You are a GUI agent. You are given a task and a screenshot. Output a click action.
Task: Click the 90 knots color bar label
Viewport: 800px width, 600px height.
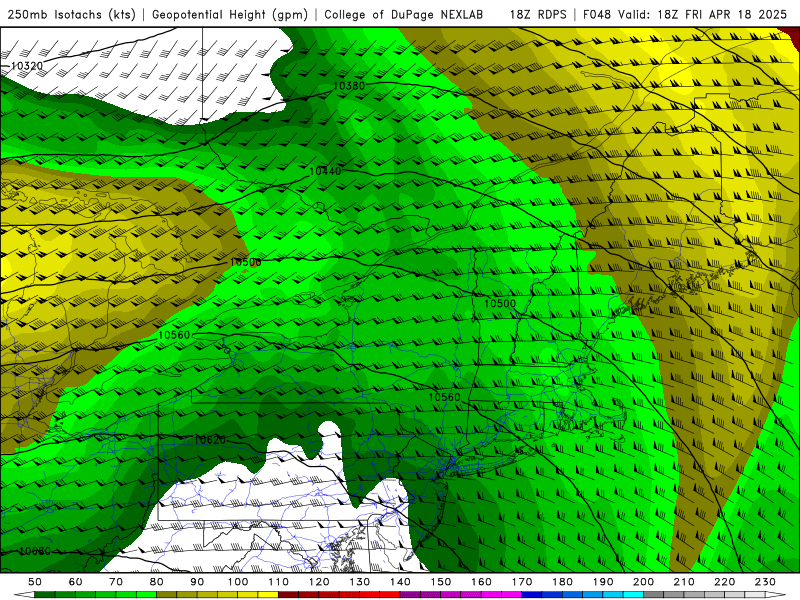point(197,582)
